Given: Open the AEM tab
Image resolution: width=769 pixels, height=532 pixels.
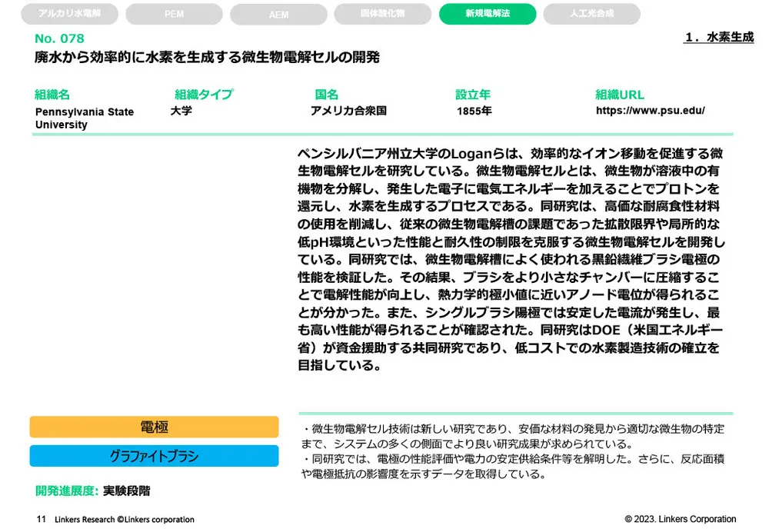Looking at the screenshot, I should click(278, 14).
